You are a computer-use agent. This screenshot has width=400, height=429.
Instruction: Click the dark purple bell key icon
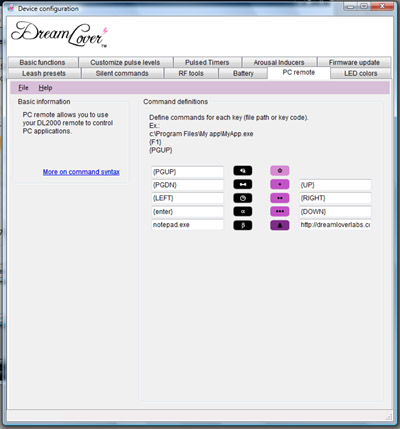280,225
